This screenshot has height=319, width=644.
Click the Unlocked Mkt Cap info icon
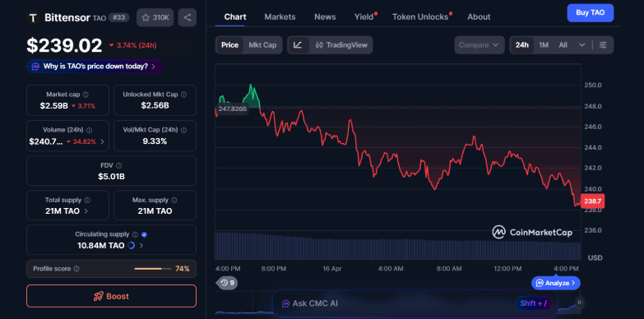pyautogui.click(x=183, y=95)
